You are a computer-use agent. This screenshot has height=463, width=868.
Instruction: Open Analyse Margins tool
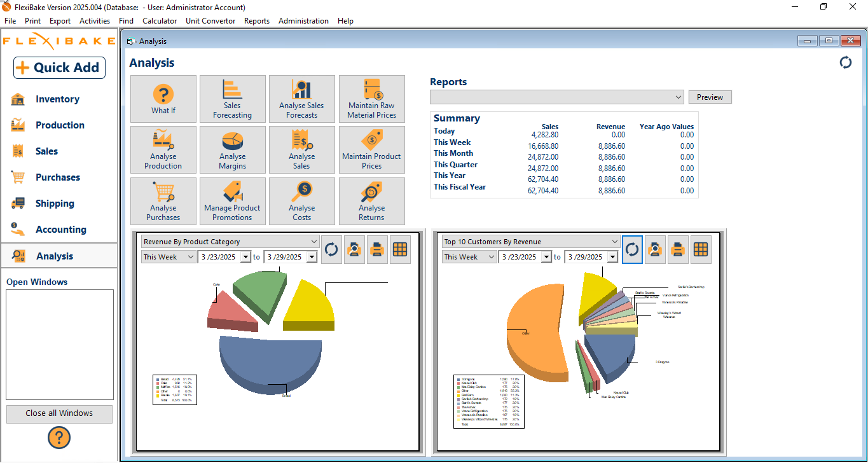pyautogui.click(x=233, y=149)
